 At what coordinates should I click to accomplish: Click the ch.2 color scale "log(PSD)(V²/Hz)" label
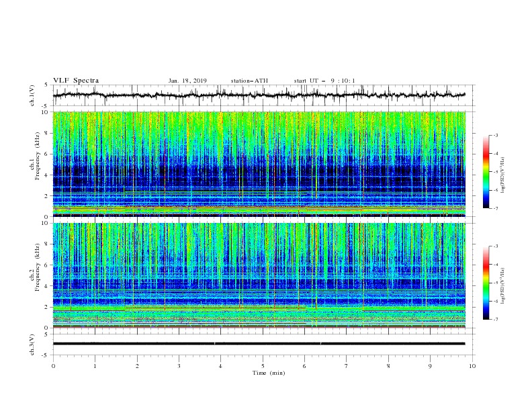pyautogui.click(x=502, y=286)
